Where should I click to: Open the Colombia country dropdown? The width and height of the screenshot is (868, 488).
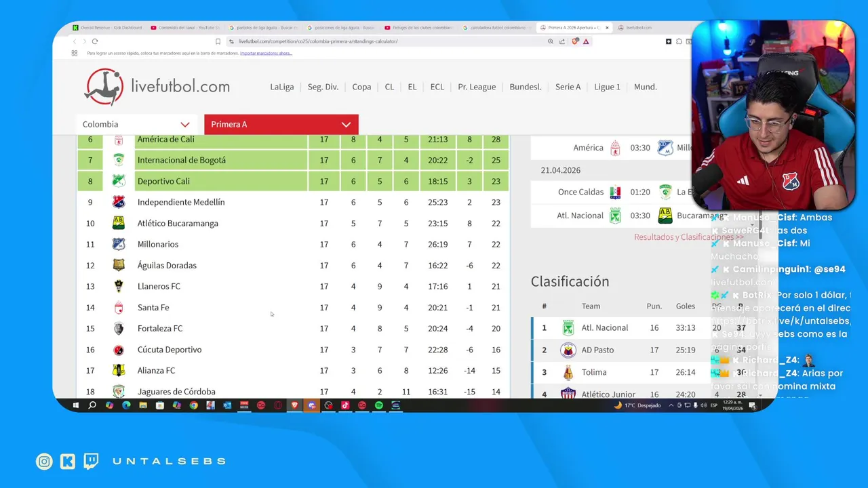(136, 124)
